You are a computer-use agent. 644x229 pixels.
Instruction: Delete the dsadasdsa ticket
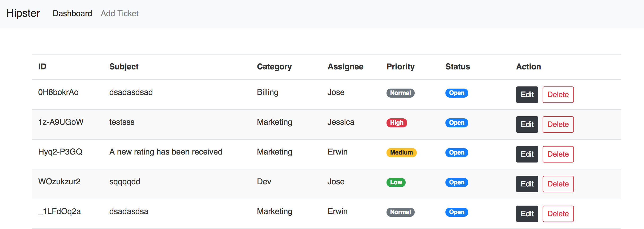tap(558, 214)
